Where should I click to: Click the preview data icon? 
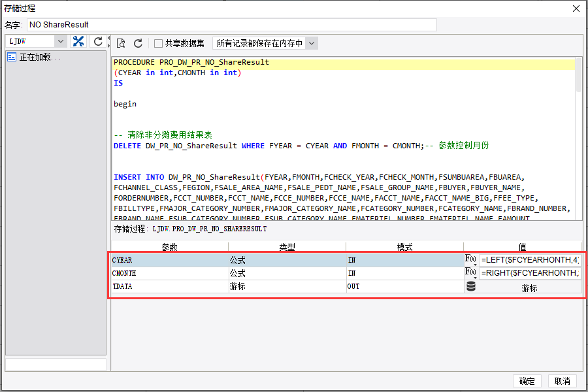coord(121,44)
